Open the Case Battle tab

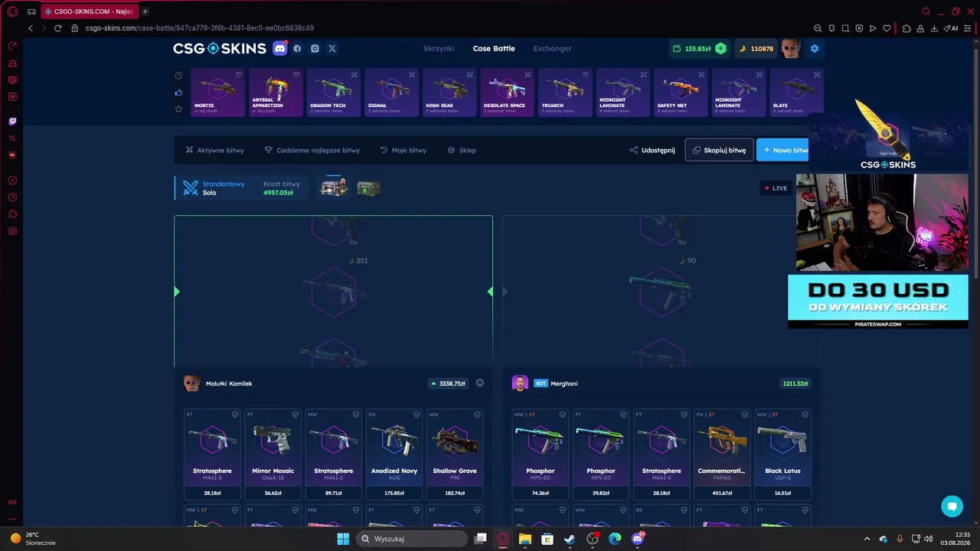pyautogui.click(x=494, y=48)
